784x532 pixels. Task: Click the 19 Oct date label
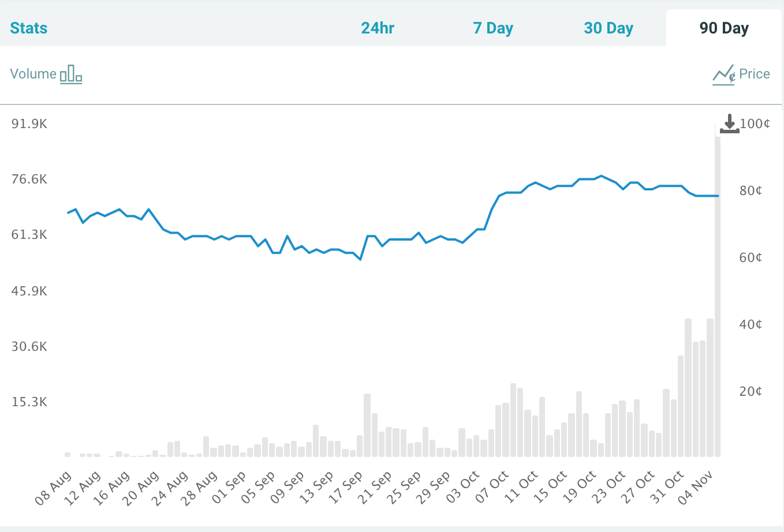[579, 488]
